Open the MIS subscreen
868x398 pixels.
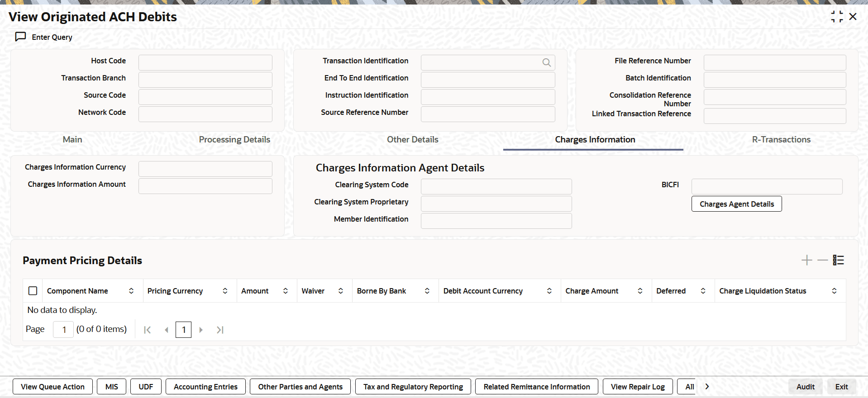click(x=112, y=387)
